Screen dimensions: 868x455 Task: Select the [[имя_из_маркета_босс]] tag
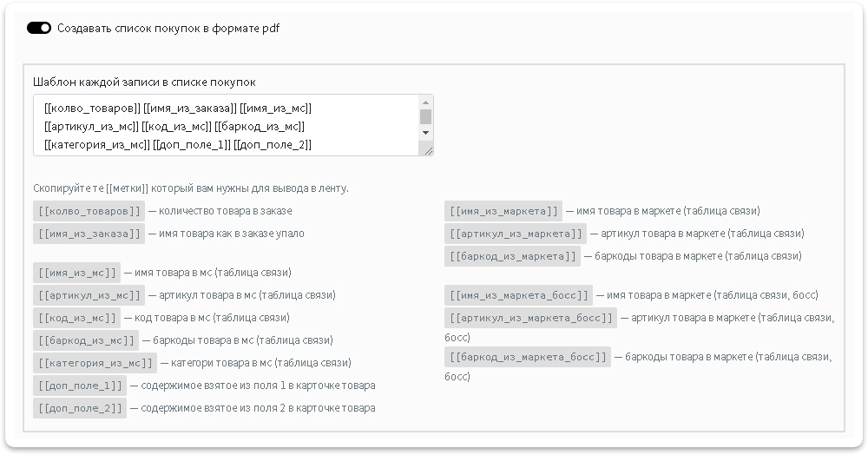click(x=518, y=295)
